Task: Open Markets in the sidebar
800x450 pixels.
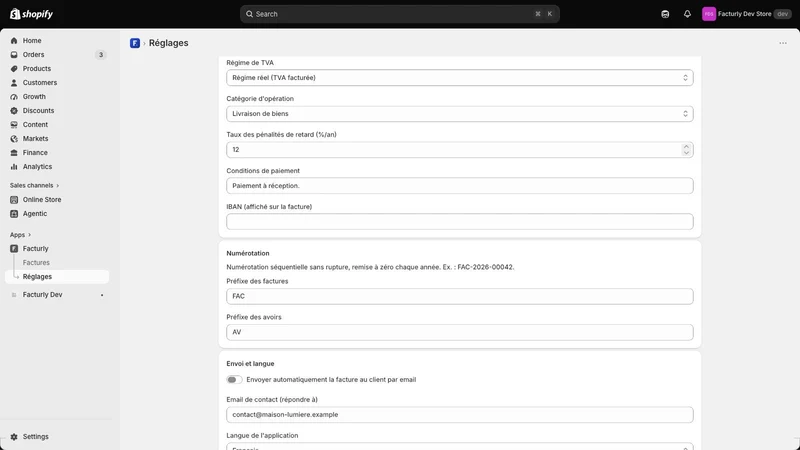Action: click(x=35, y=139)
